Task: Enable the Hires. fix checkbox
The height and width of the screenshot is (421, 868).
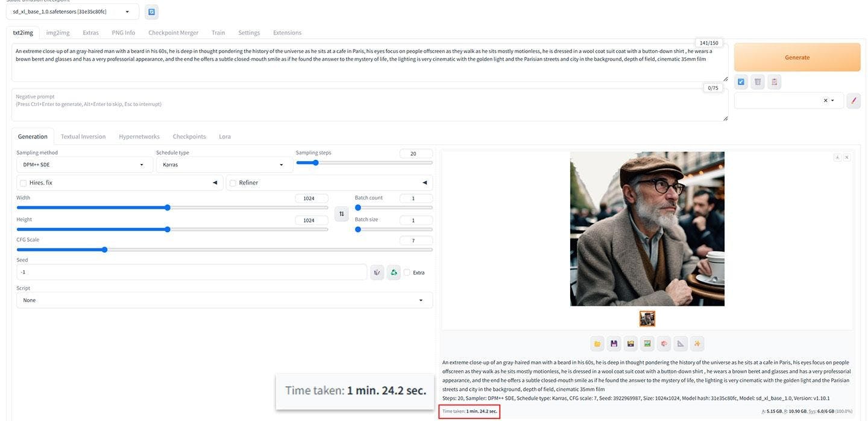Action: click(x=23, y=183)
